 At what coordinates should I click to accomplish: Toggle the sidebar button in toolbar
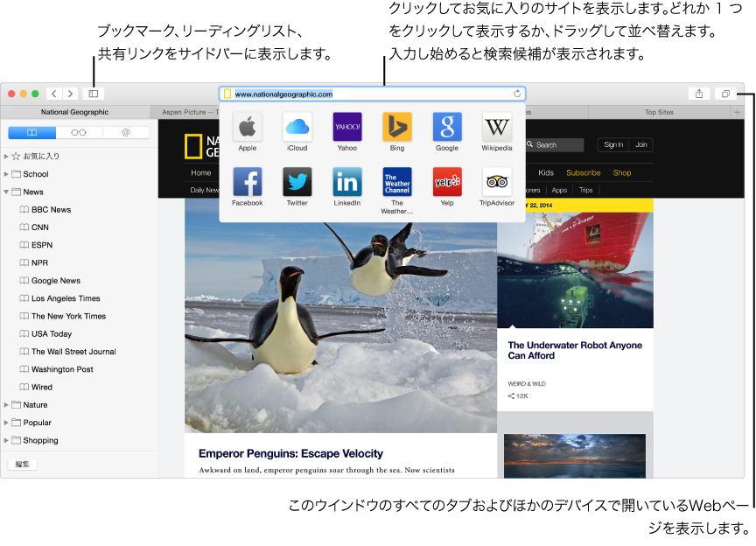click(94, 94)
